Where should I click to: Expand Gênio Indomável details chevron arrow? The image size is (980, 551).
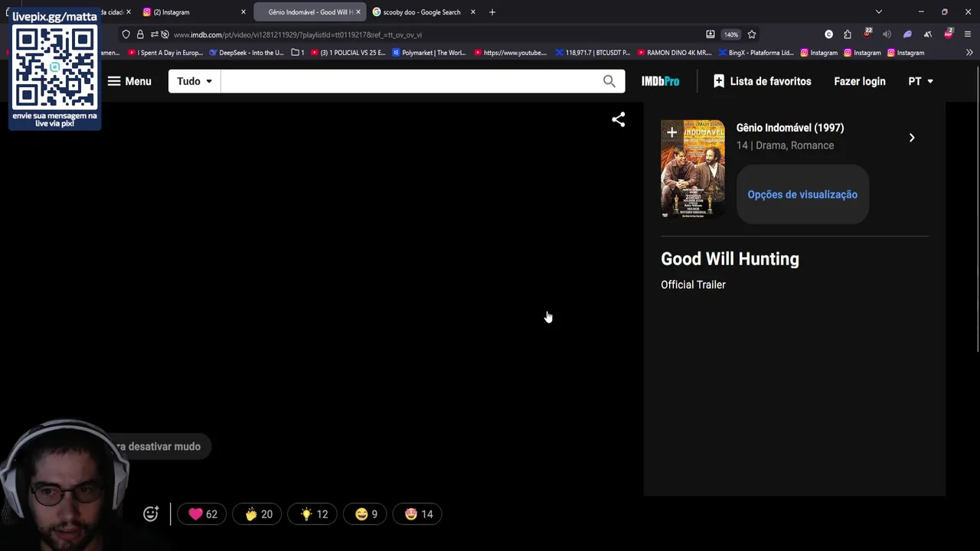pos(912,138)
